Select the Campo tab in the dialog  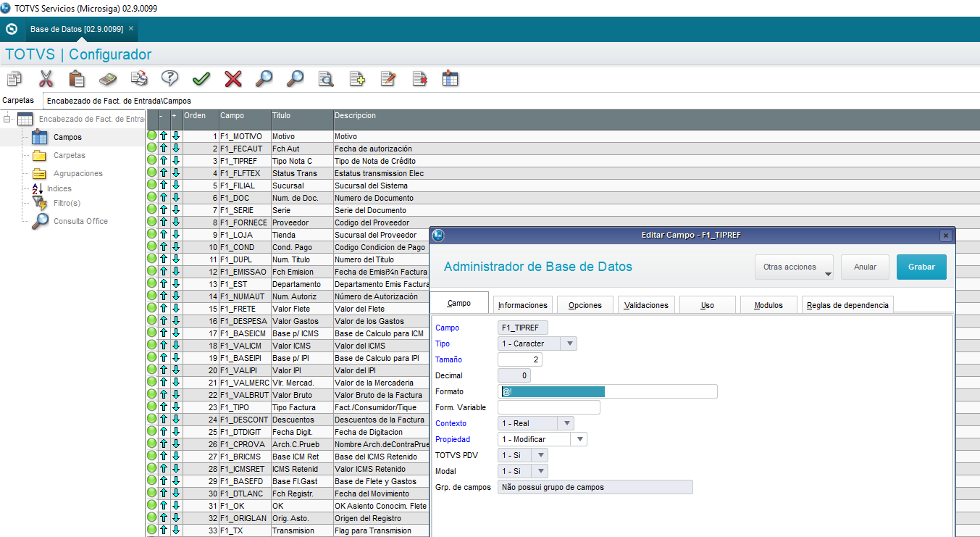459,304
